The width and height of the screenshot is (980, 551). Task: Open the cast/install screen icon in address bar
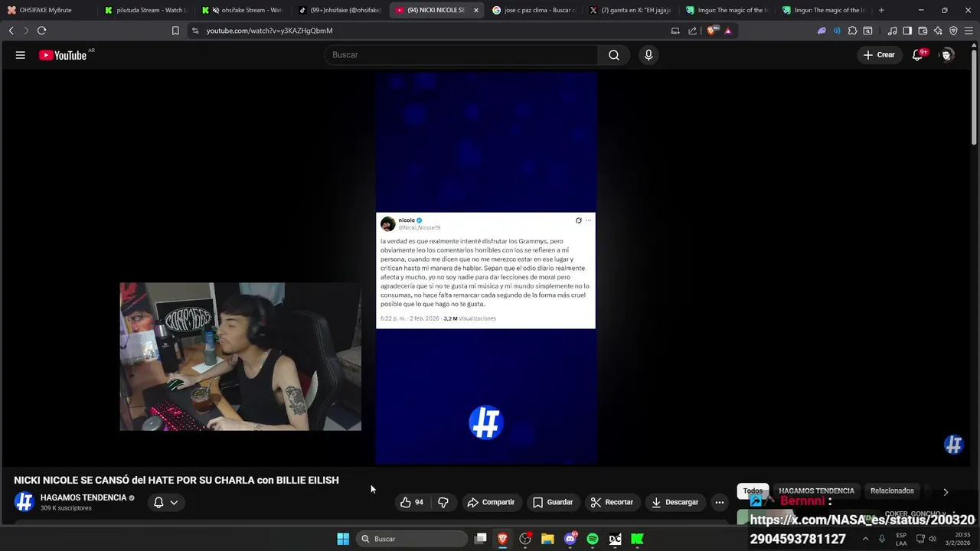point(675,31)
